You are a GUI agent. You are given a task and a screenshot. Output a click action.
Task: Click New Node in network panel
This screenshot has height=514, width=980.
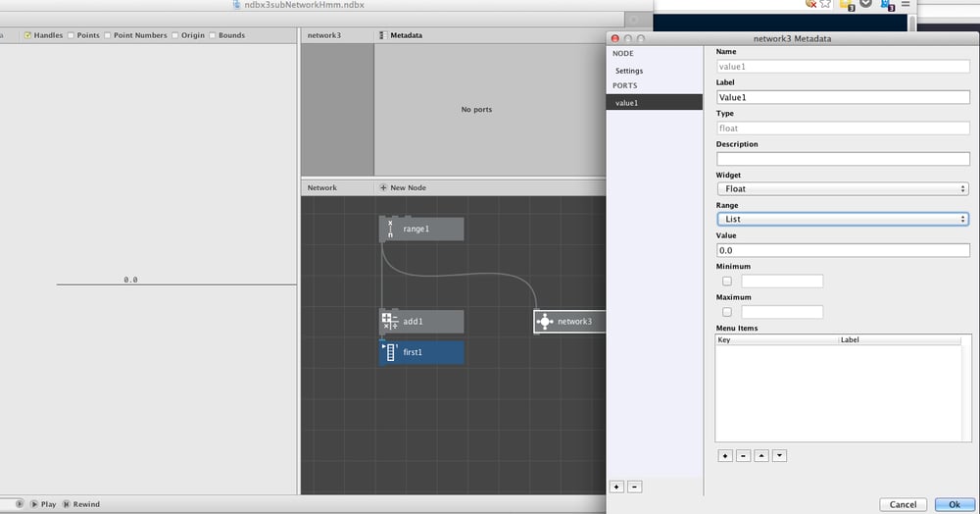click(x=408, y=187)
